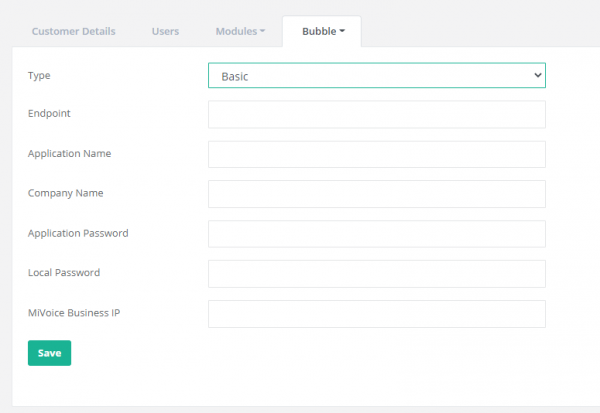Select the Type field label
The image size is (600, 413).
(39, 75)
